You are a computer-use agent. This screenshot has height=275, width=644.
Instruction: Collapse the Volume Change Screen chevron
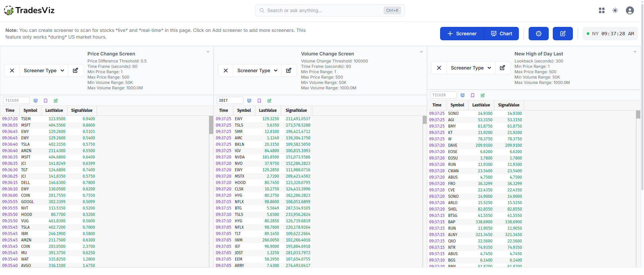click(421, 52)
